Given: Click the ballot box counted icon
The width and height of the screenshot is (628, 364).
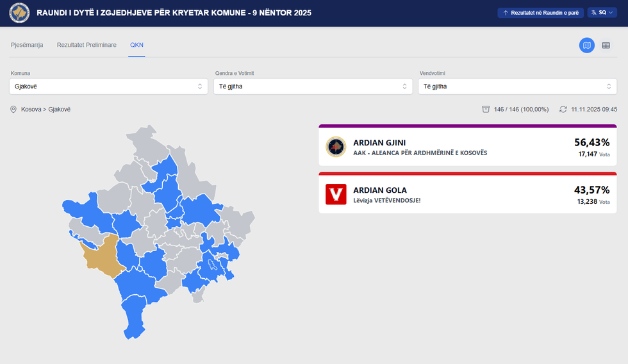Looking at the screenshot, I should (486, 110).
